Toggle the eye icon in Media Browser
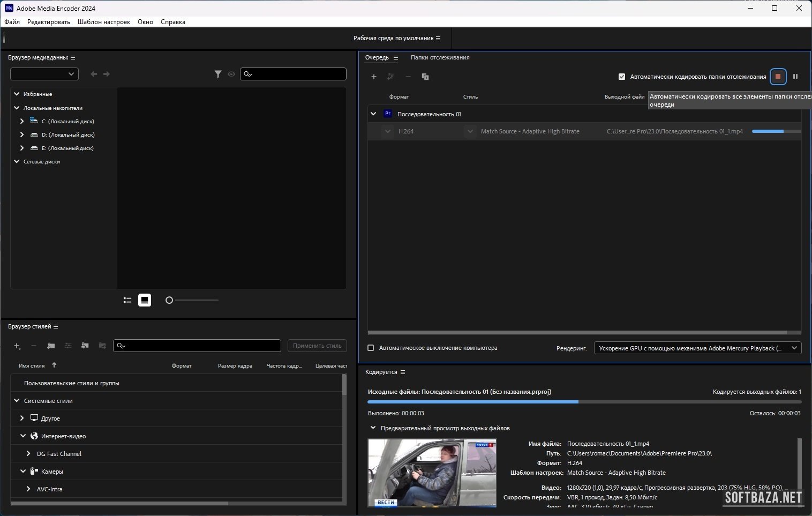 [231, 74]
